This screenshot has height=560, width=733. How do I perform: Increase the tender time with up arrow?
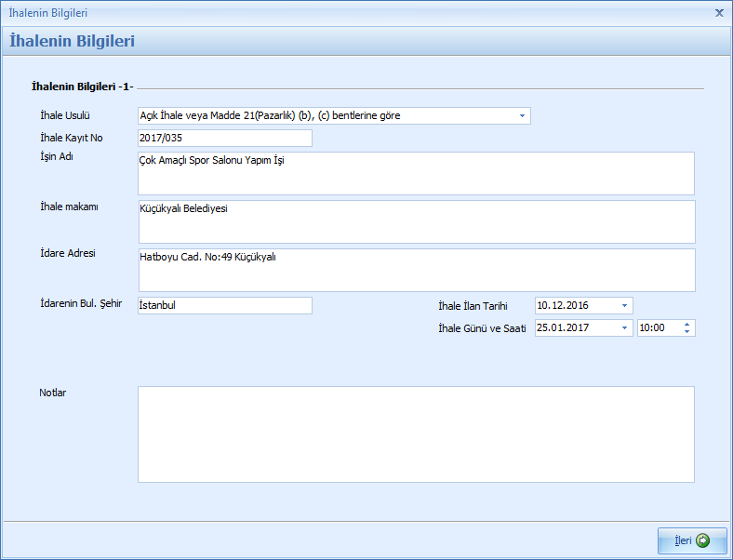coord(686,325)
